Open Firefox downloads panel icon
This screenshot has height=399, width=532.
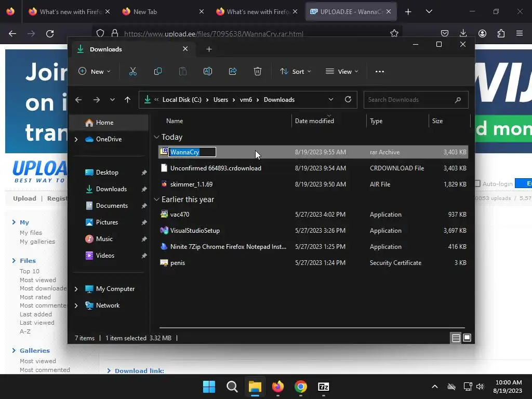(x=463, y=33)
